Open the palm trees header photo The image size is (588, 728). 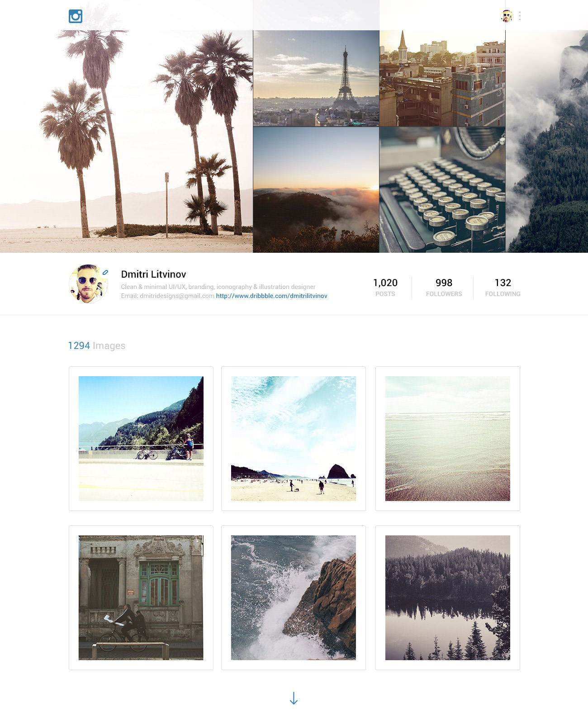126,141
